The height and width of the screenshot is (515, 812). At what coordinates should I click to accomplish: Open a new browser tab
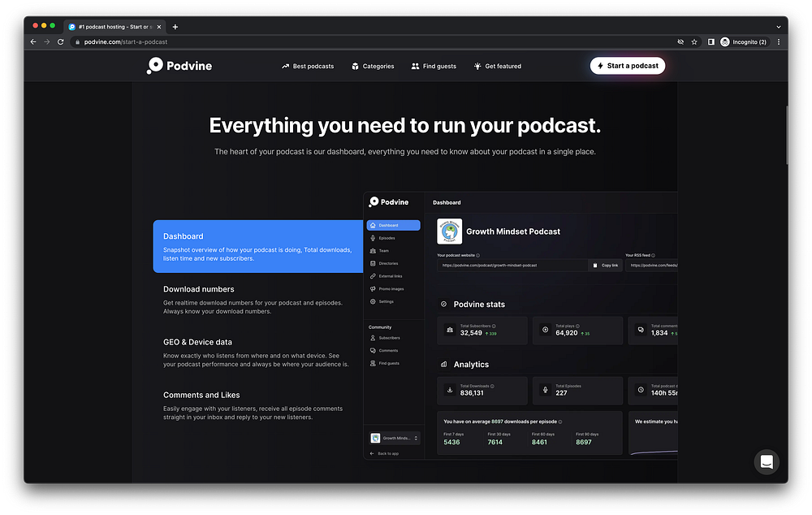175,27
